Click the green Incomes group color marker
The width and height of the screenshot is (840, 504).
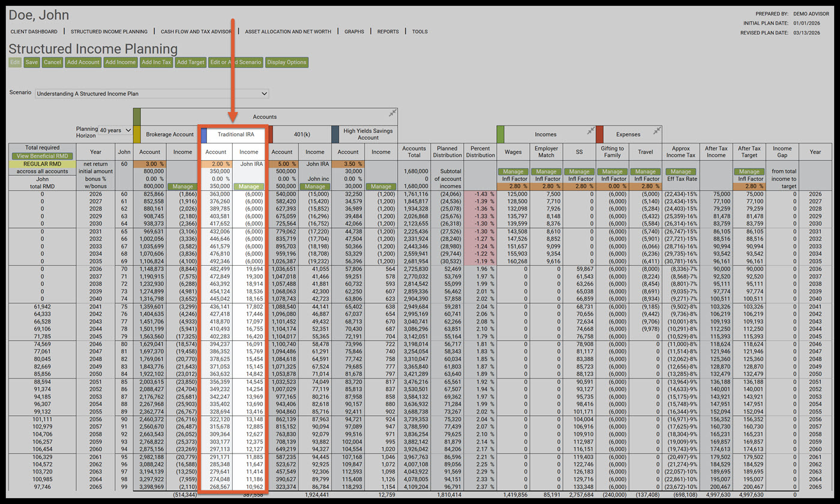click(500, 134)
